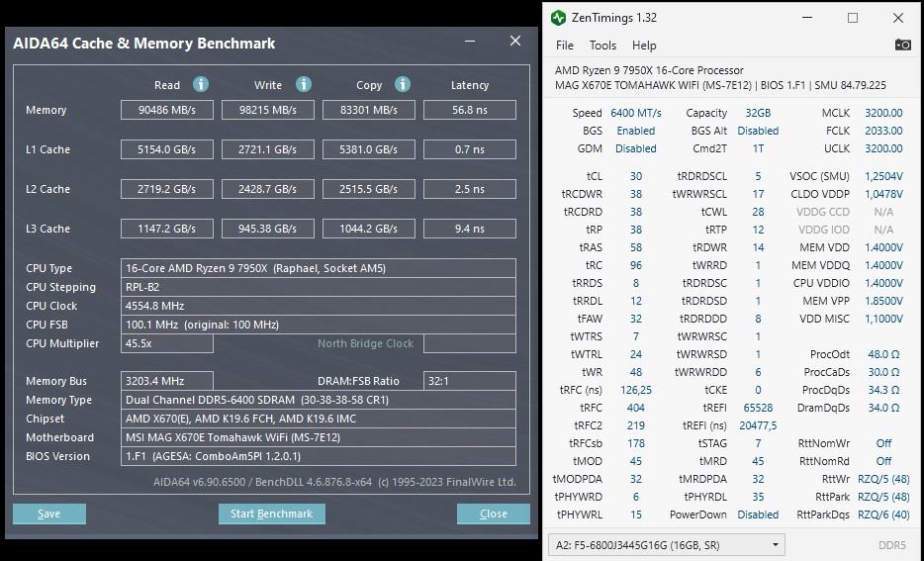Select Memory Read value 90486 MB/s
The width and height of the screenshot is (924, 561).
point(167,110)
